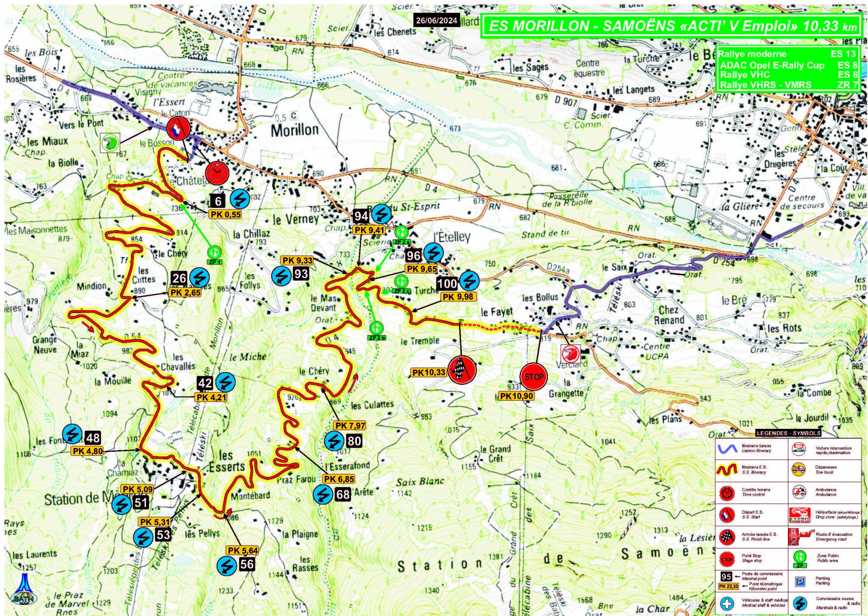Click the Zone Public ZP icon in the legend
868x616 pixels.
800,559
